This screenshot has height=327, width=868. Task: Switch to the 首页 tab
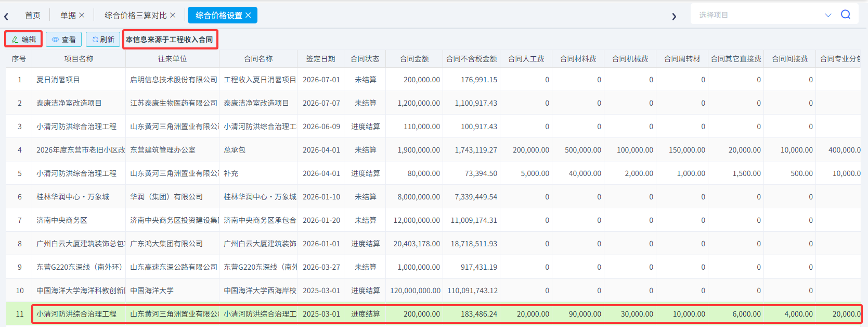(x=33, y=15)
